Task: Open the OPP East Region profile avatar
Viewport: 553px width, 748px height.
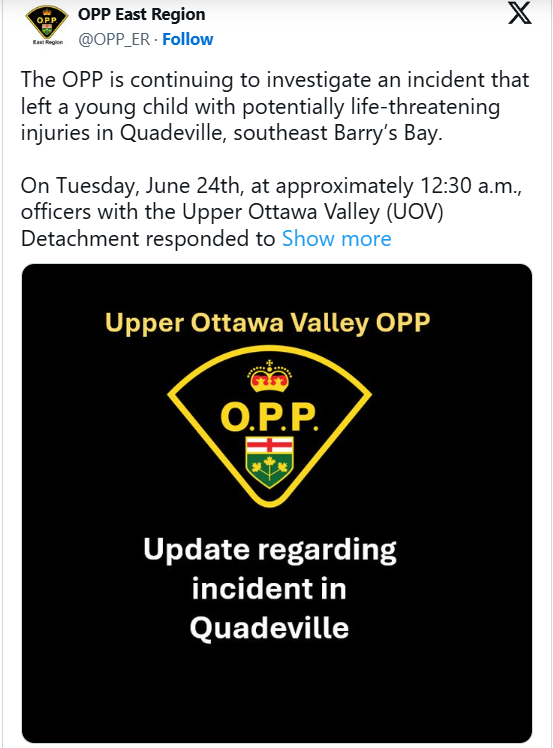Action: [47, 25]
